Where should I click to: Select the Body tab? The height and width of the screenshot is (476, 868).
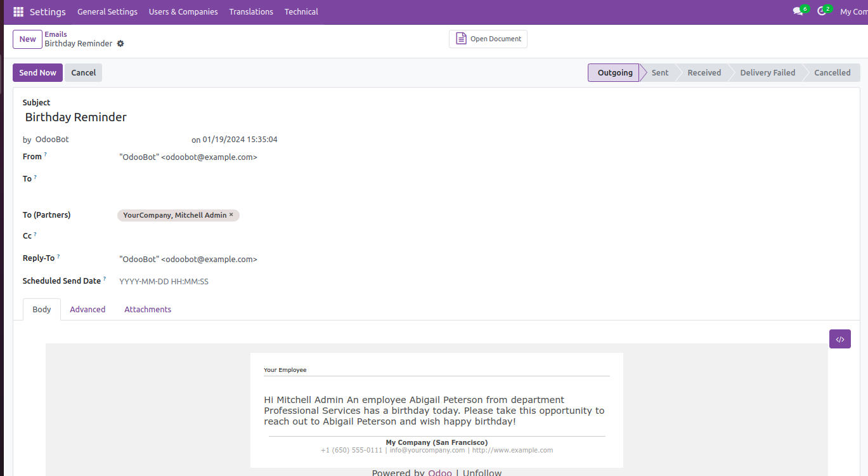(42, 309)
